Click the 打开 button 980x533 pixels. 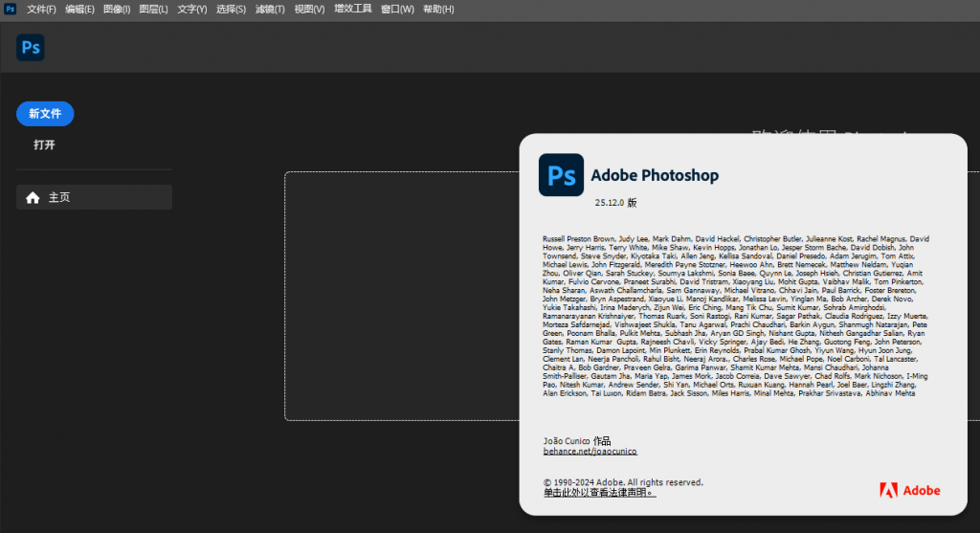pos(44,144)
